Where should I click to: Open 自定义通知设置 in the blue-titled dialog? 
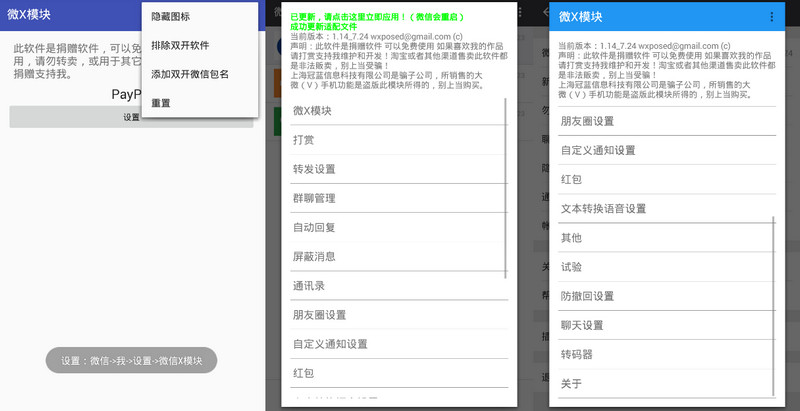[667, 150]
